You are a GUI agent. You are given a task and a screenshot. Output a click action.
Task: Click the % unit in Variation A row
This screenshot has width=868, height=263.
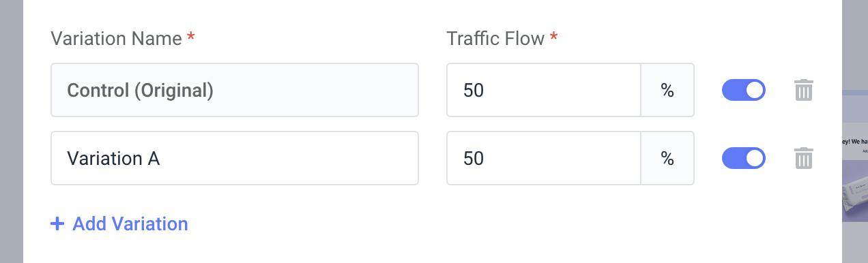coord(667,158)
